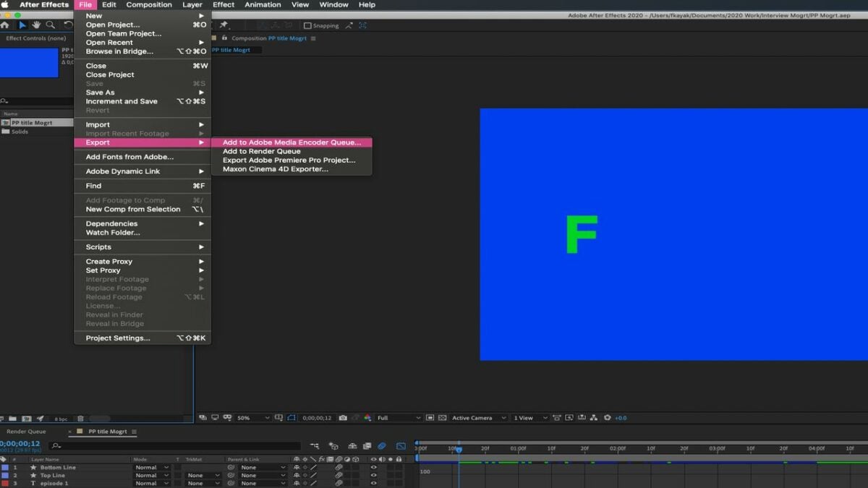The width and height of the screenshot is (868, 488).
Task: Enable the graph editor in the timeline
Action: coord(400,446)
